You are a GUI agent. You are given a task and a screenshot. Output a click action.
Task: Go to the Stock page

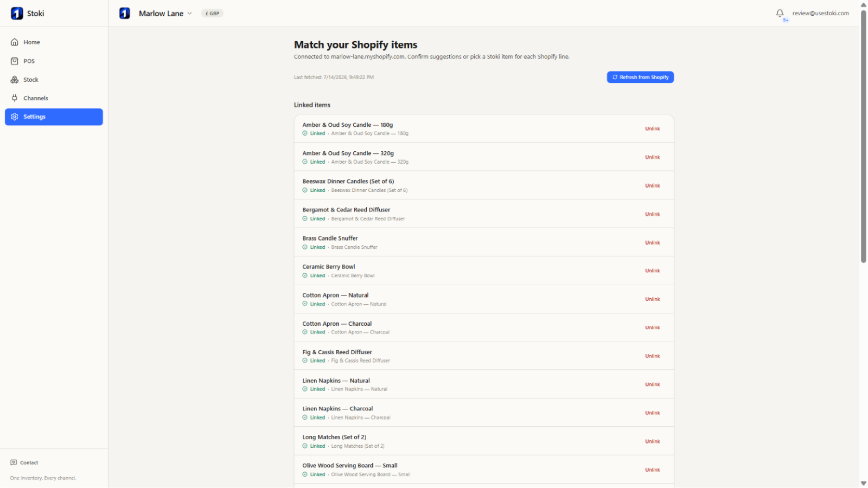[x=54, y=80]
